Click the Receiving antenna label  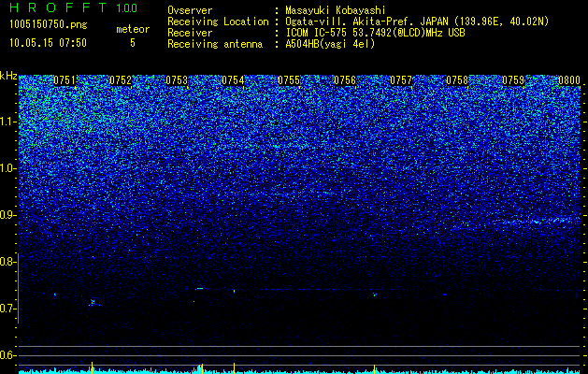click(x=215, y=44)
